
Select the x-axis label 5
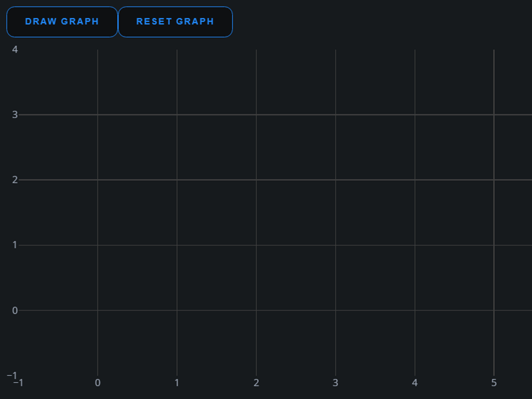pyautogui.click(x=494, y=383)
